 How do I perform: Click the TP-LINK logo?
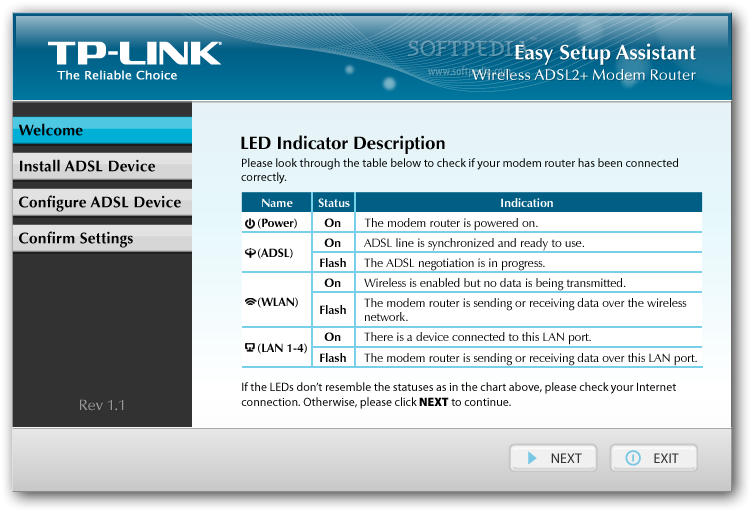134,53
